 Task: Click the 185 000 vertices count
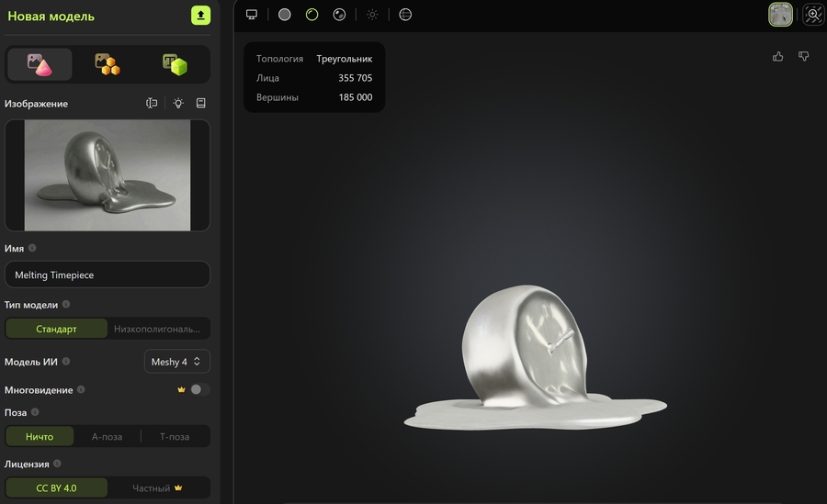356,97
